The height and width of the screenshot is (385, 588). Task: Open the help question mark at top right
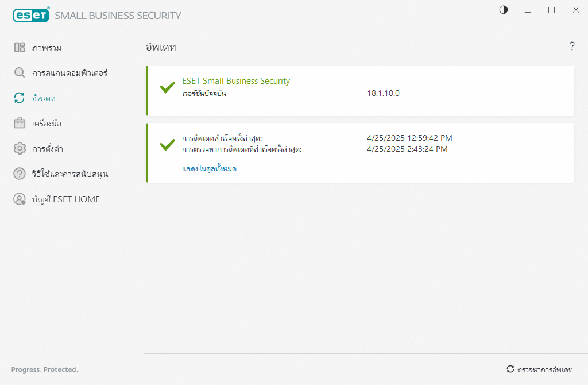pyautogui.click(x=572, y=47)
